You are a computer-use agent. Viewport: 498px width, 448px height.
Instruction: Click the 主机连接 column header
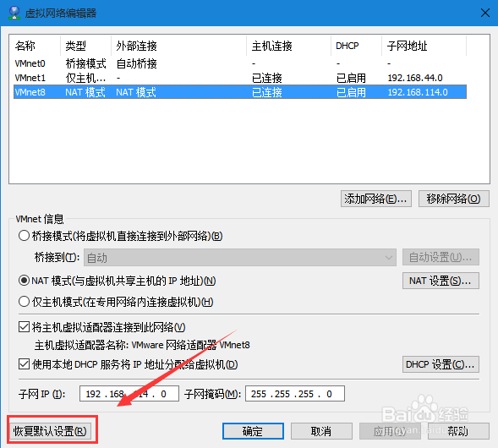[x=288, y=46]
